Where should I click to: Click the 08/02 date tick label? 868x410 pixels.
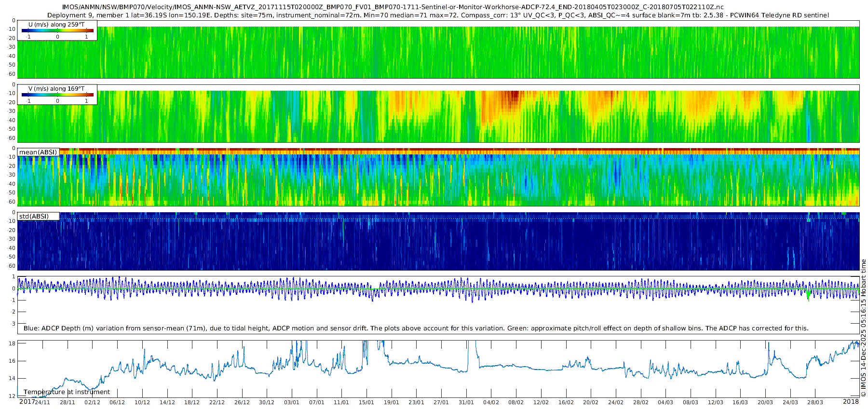[x=515, y=402]
